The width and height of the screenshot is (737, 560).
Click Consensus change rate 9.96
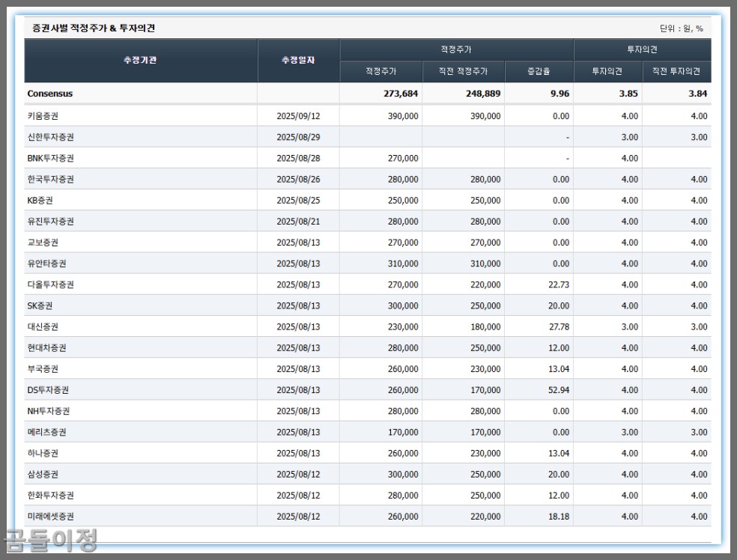tap(559, 94)
